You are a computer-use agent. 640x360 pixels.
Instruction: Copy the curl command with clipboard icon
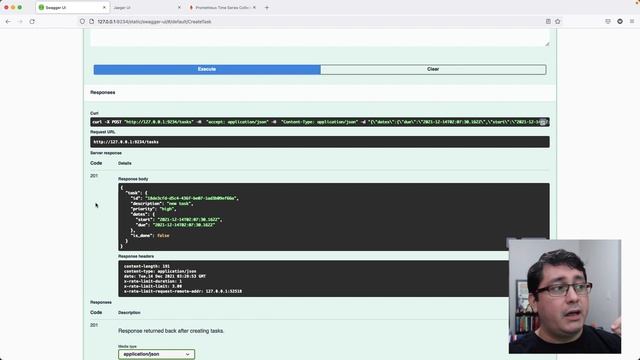point(542,122)
